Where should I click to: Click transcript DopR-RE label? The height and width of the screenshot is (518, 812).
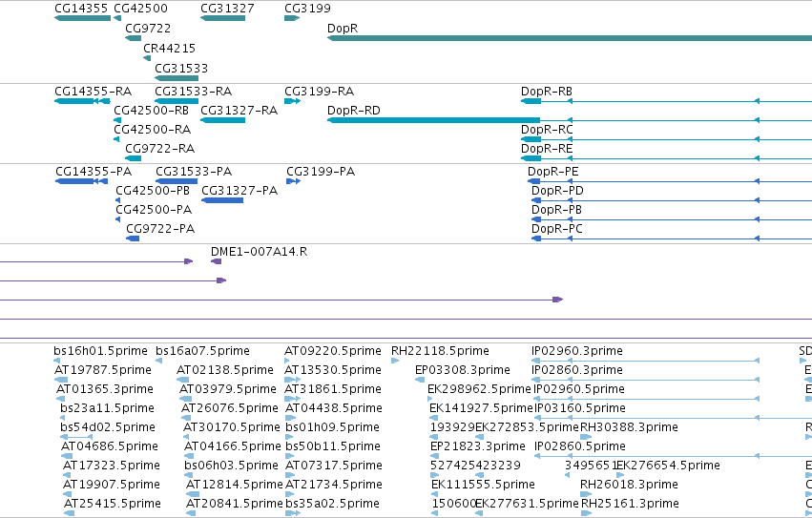(547, 149)
